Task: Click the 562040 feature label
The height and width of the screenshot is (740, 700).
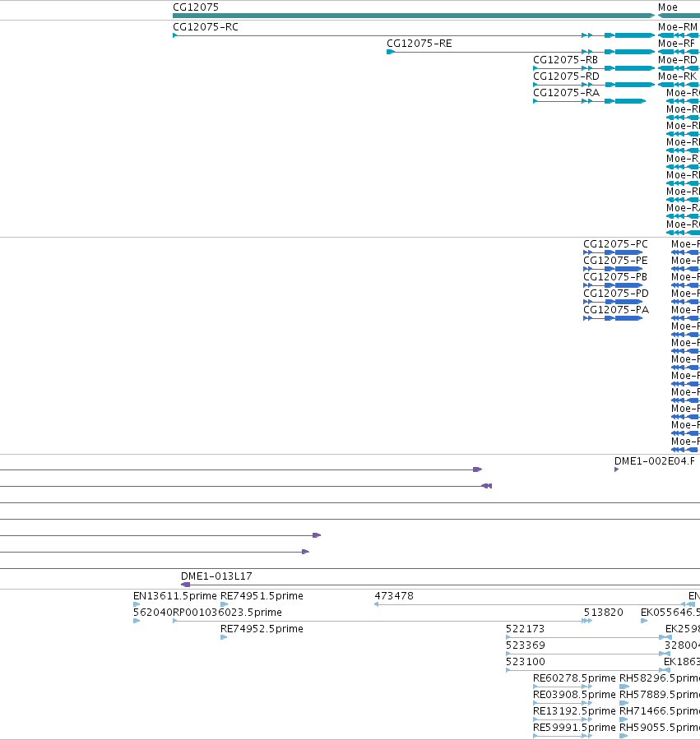Action: click(x=152, y=613)
